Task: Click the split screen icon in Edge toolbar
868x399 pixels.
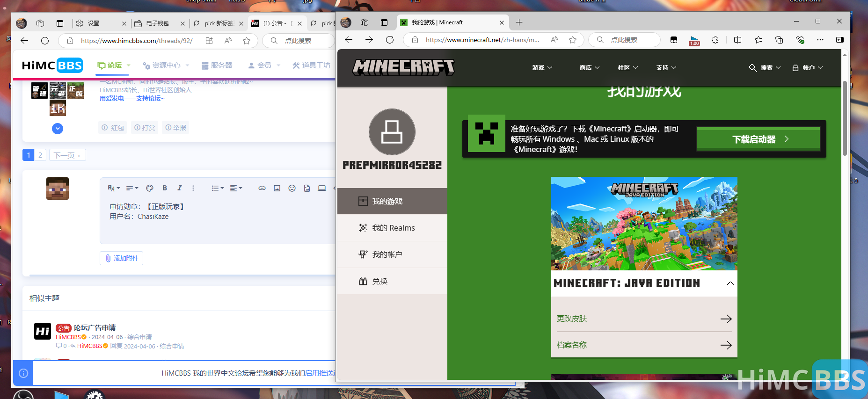Action: point(737,40)
